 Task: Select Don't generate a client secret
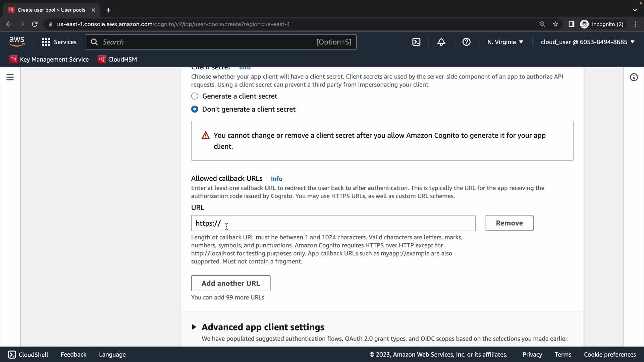(195, 109)
